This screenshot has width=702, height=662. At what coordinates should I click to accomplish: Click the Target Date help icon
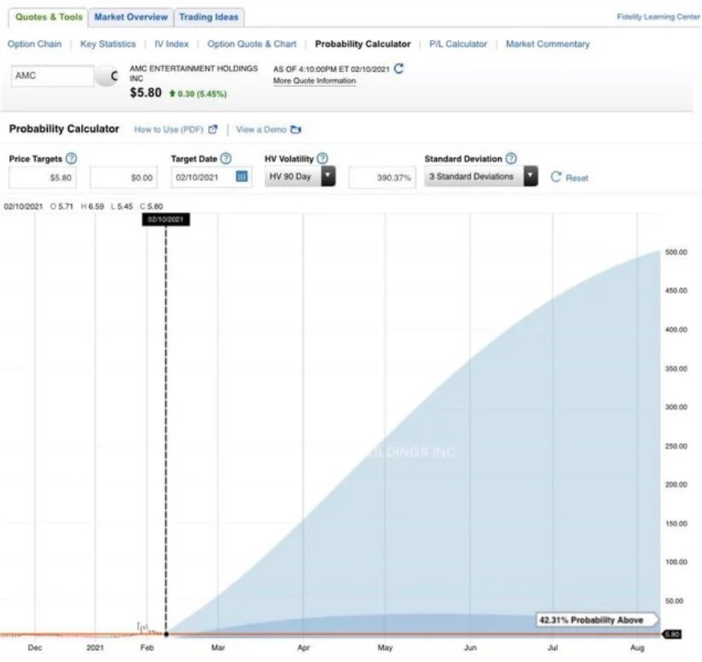coord(226,158)
